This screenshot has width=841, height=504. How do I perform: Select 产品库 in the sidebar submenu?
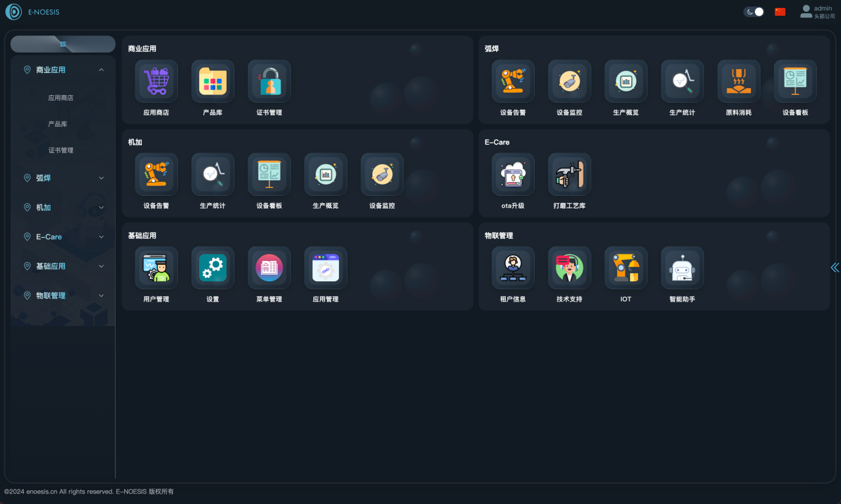[x=58, y=124]
